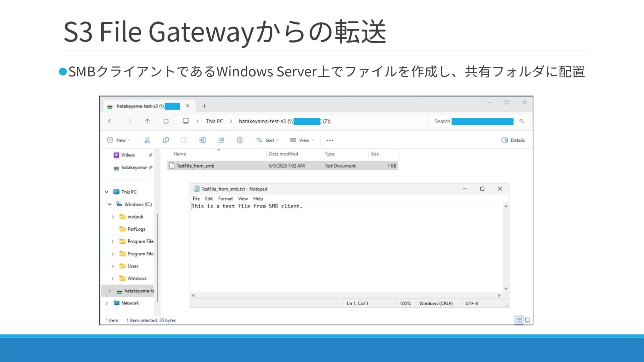Switch to large thumbnails view icon

(x=528, y=320)
